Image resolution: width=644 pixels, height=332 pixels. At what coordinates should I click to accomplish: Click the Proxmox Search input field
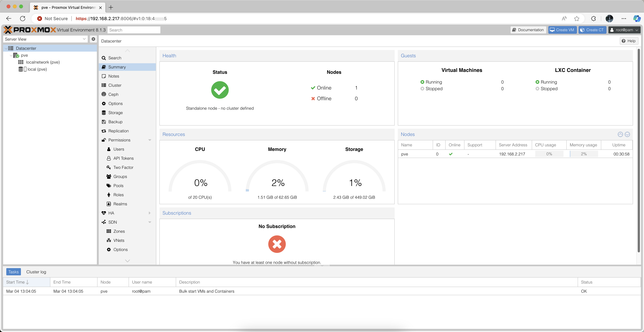point(134,30)
